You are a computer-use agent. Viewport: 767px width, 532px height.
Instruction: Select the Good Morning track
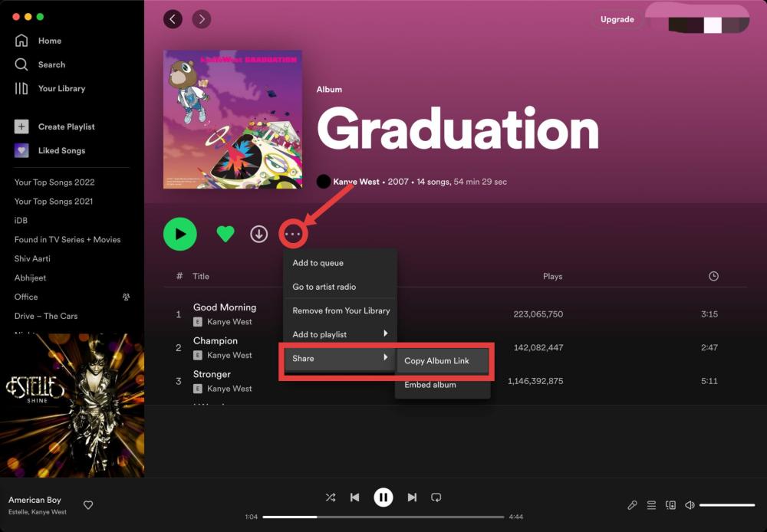(225, 307)
